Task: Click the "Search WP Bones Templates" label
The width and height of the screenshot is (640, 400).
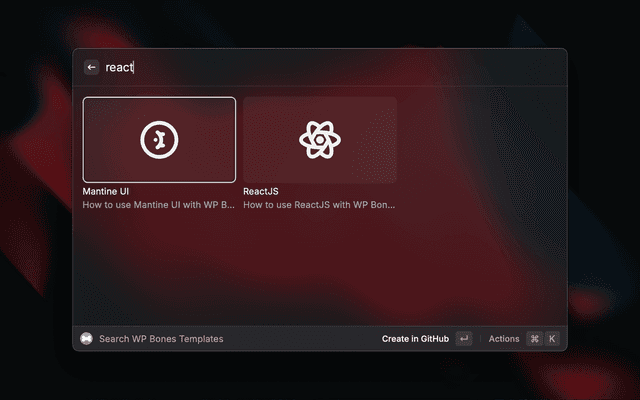Action: coord(161,339)
